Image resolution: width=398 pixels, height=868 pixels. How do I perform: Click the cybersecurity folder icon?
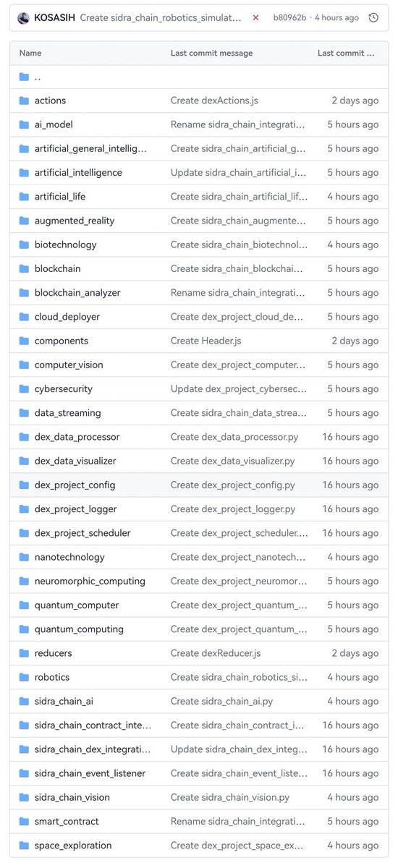[24, 388]
